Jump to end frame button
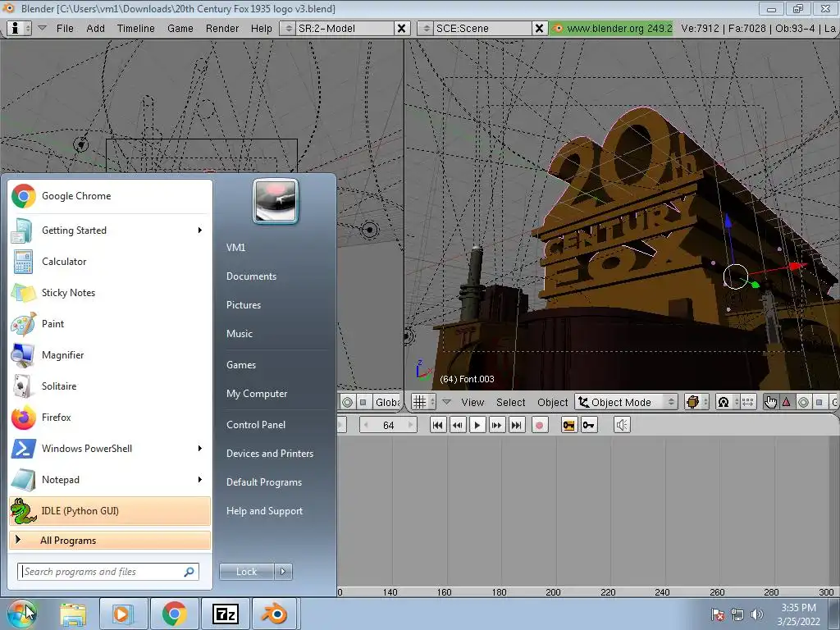The image size is (840, 630). pyautogui.click(x=517, y=425)
